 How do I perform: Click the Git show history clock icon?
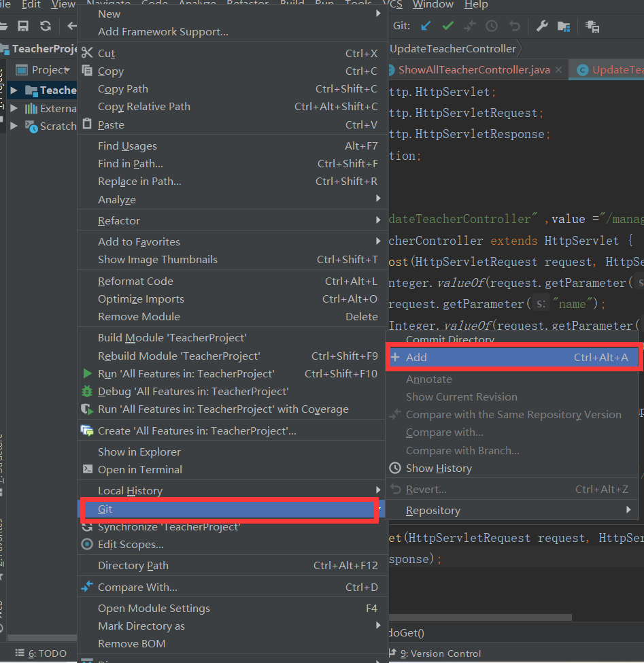[492, 27]
